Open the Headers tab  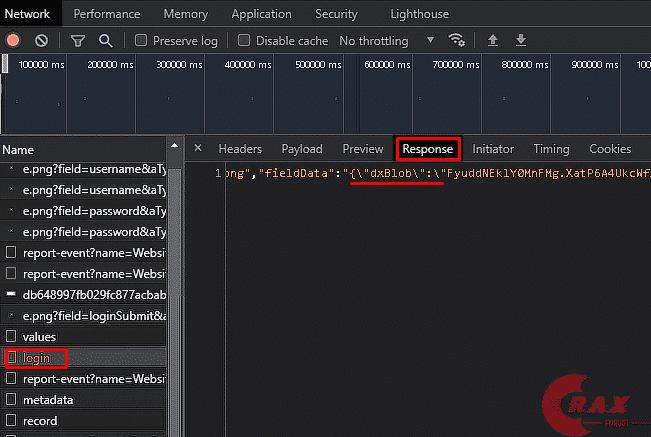tap(240, 149)
